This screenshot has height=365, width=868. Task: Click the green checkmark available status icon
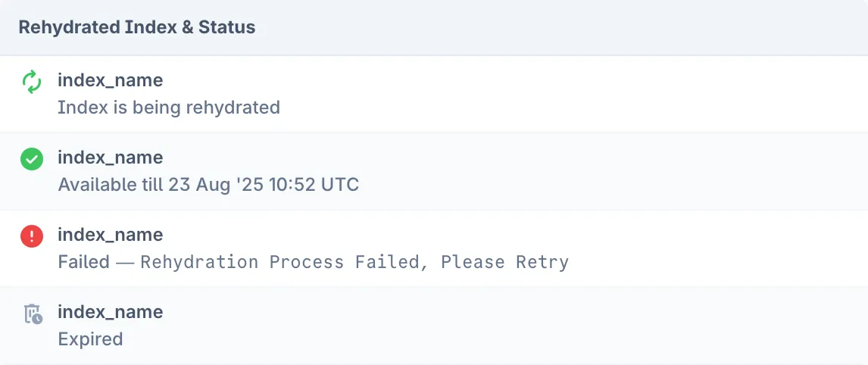point(31,159)
